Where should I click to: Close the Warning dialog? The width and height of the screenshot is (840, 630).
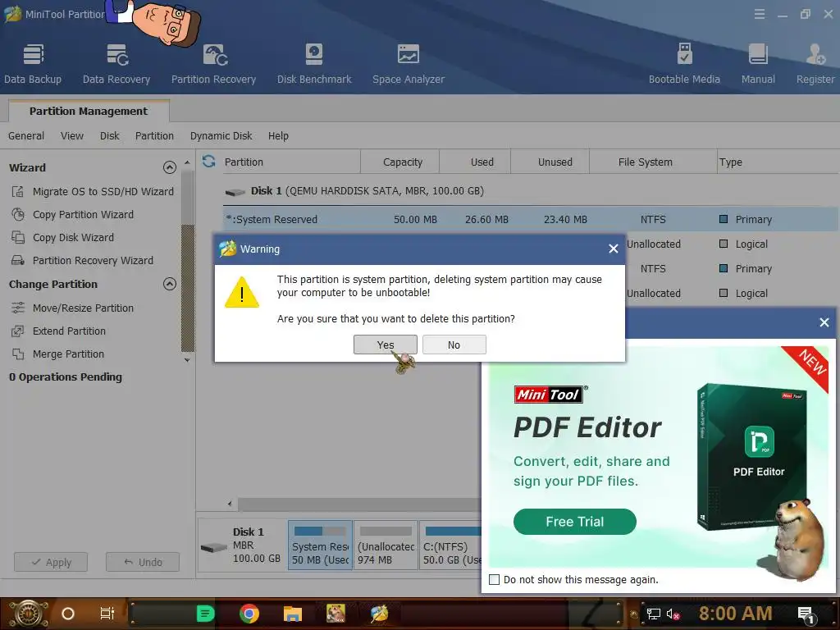click(x=614, y=249)
